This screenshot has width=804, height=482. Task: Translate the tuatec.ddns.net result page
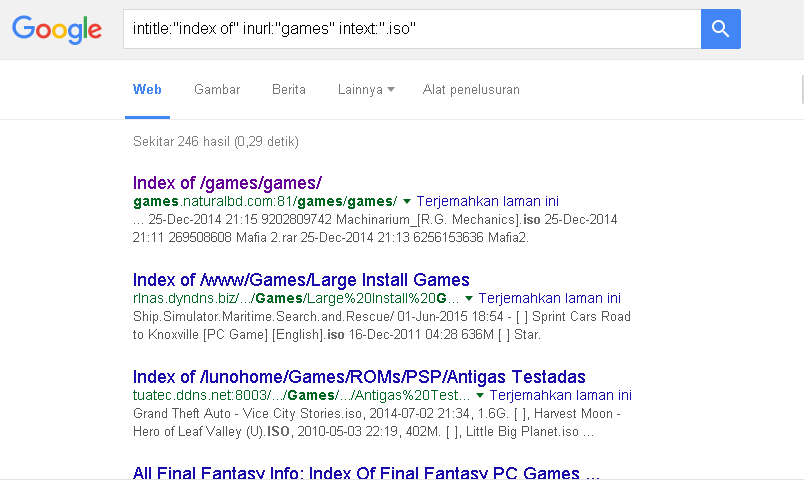(x=560, y=395)
